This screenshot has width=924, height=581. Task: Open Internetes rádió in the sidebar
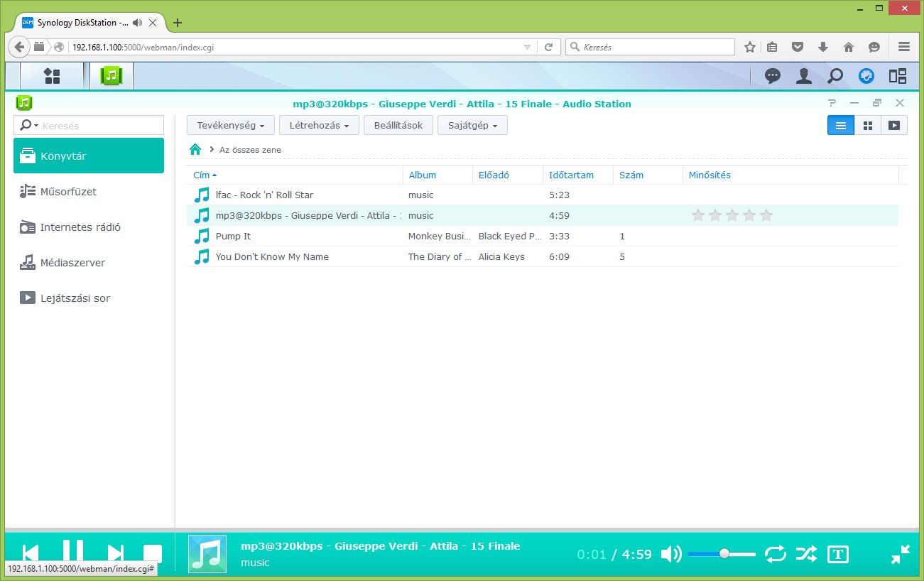(x=89, y=227)
